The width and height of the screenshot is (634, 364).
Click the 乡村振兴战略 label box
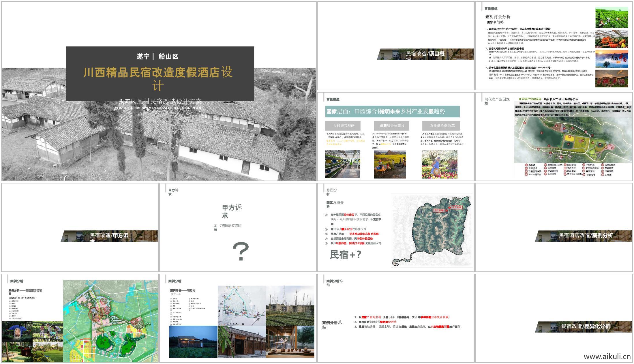pyautogui.click(x=345, y=126)
